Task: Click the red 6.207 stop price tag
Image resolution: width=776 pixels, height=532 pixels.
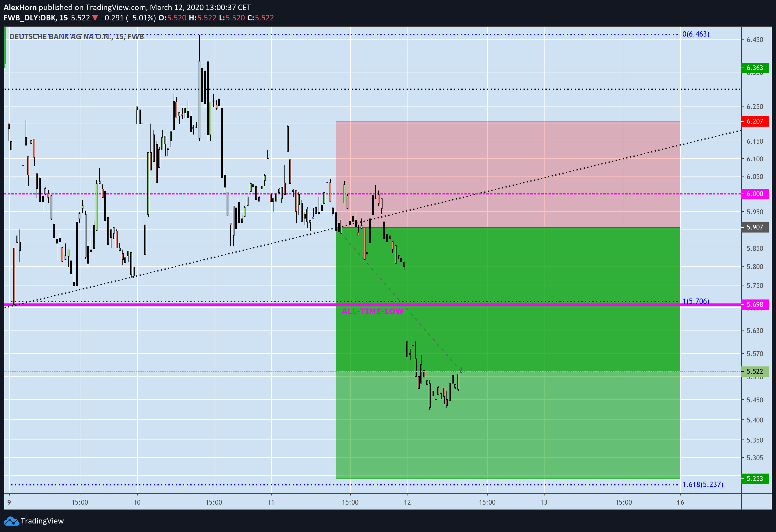Action: point(755,121)
